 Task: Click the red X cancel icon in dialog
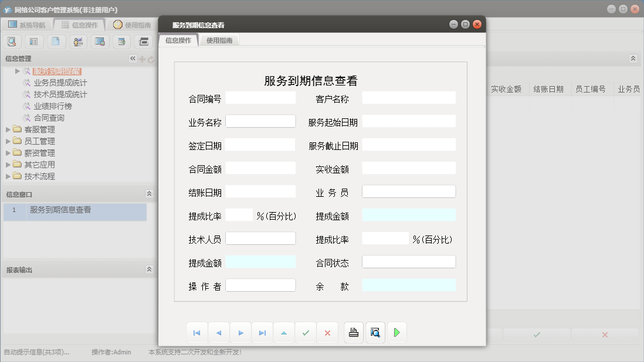click(327, 333)
